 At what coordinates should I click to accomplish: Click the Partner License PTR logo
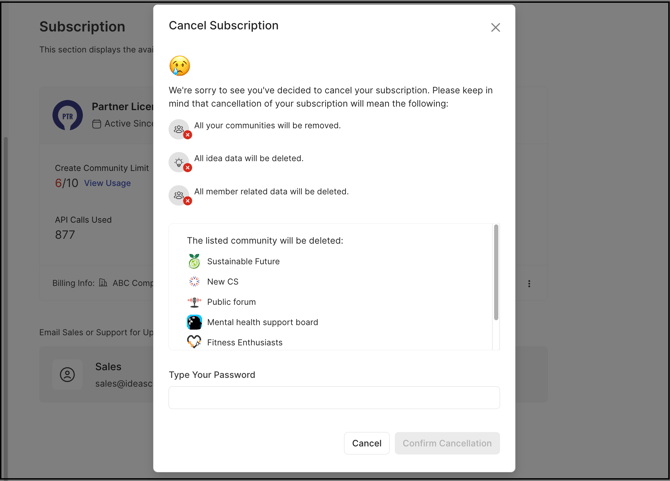click(x=68, y=115)
